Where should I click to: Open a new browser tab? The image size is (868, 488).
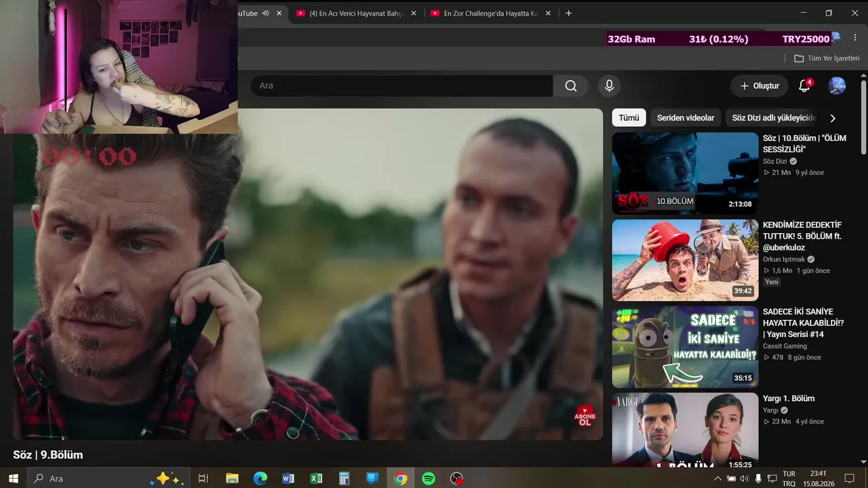(568, 13)
